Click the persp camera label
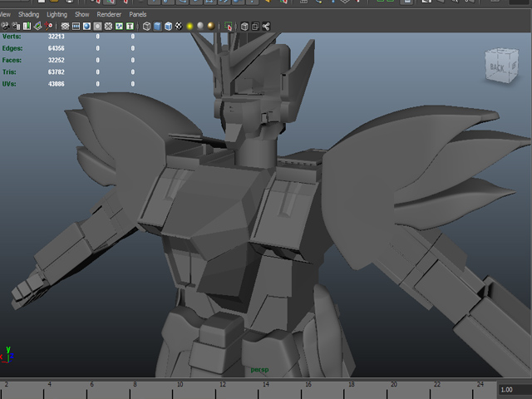Viewport: 532px width, 399px height. pyautogui.click(x=259, y=369)
